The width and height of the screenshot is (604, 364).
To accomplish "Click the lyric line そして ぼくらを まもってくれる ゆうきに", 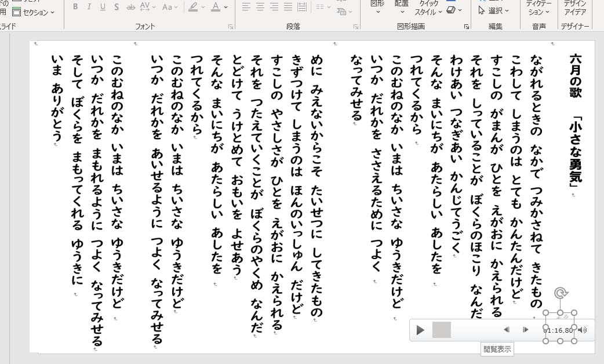I will (77, 169).
